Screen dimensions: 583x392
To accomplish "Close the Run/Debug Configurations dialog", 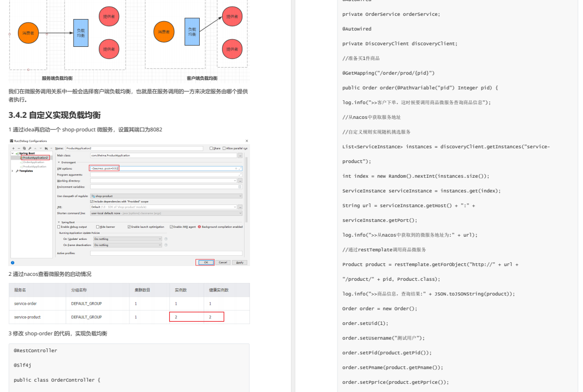I will click(x=247, y=141).
